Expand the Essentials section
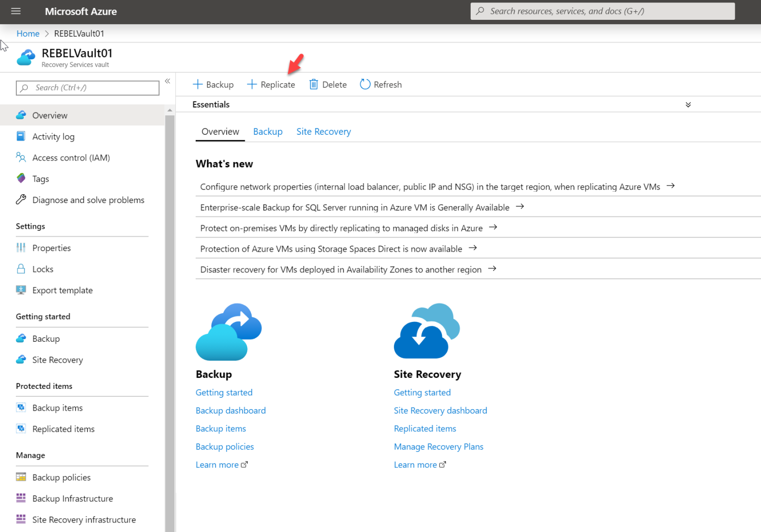The height and width of the screenshot is (532, 761). point(688,105)
